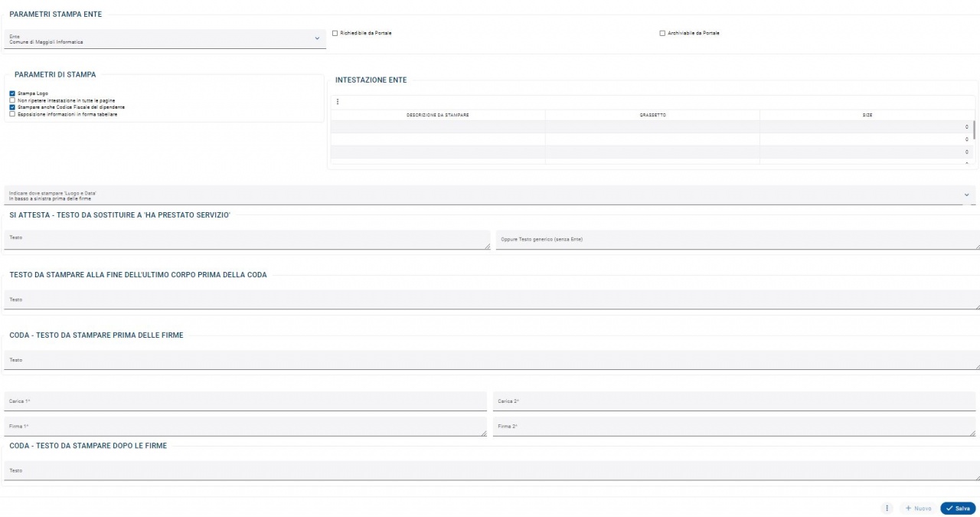Image resolution: width=980 pixels, height=517 pixels.
Task: Toggle the Stampa Logo checkbox
Action: click(12, 93)
